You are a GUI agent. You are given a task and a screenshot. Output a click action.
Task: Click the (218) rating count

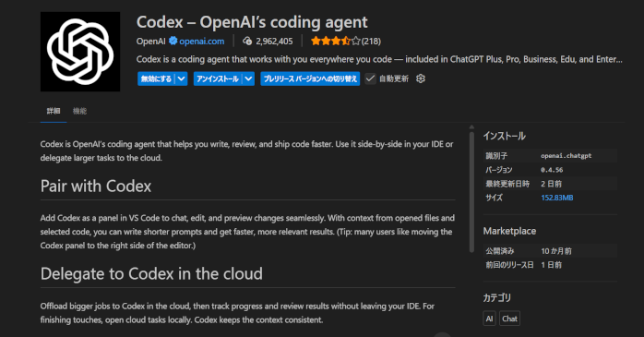pos(371,42)
